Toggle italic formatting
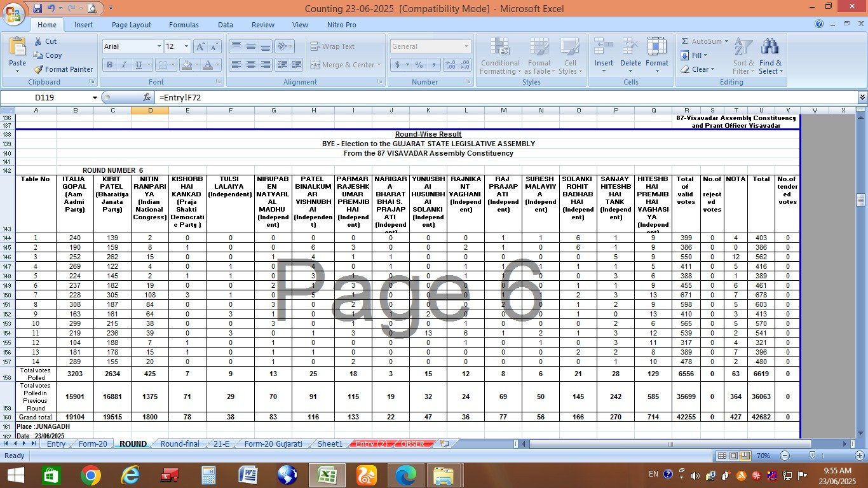 [123, 65]
